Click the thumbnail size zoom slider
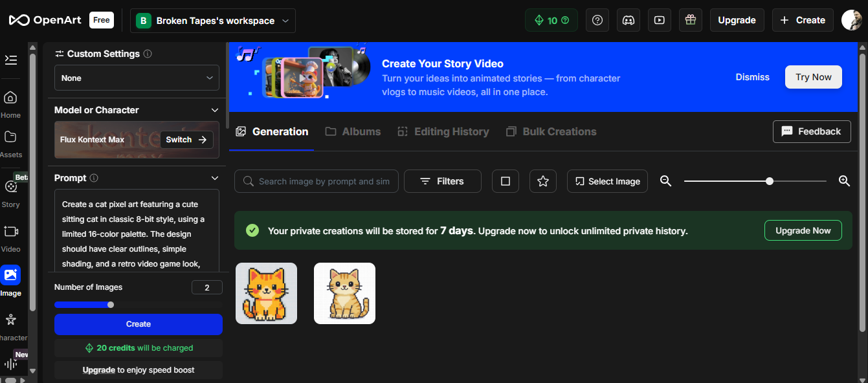 point(755,181)
